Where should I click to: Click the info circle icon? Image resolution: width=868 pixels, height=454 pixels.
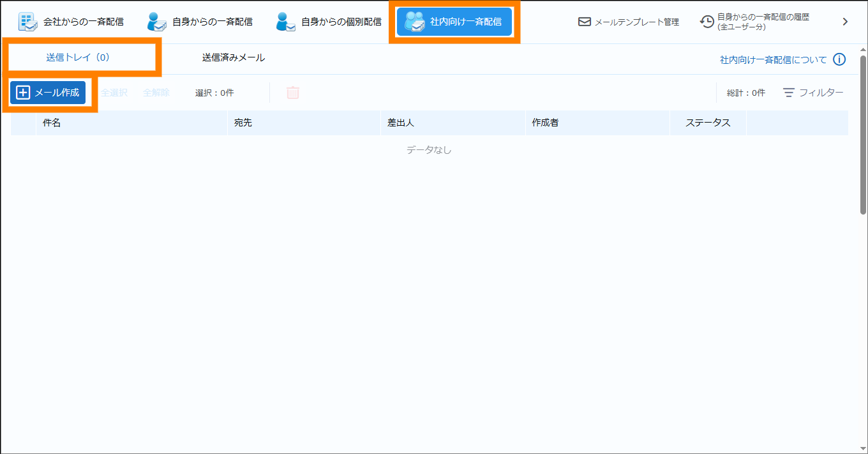(x=839, y=59)
